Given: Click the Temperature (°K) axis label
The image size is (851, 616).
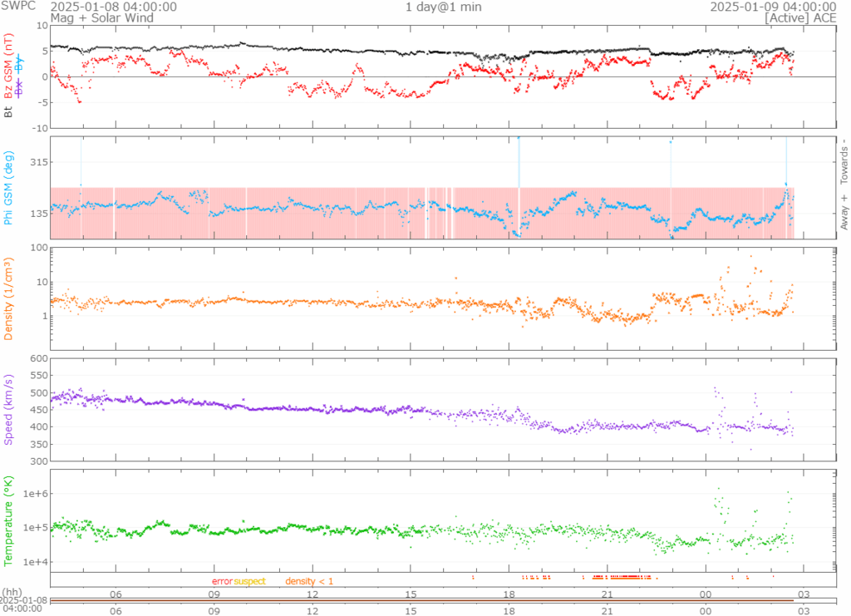Looking at the screenshot, I should click(8, 521).
